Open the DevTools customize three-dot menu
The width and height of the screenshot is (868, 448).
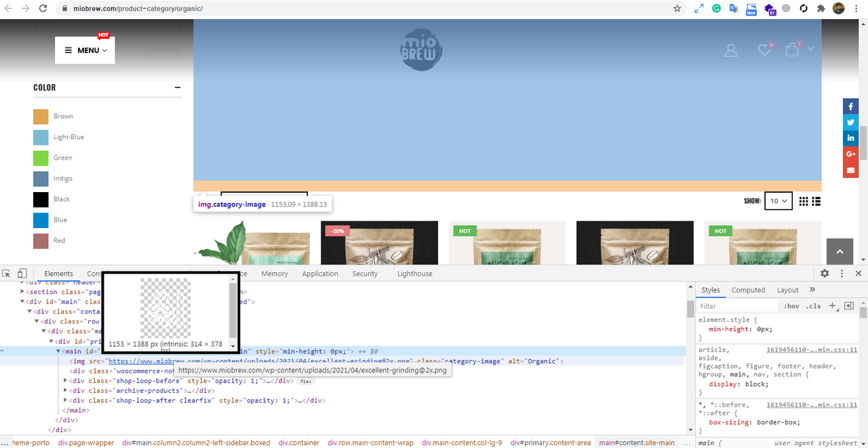(842, 274)
